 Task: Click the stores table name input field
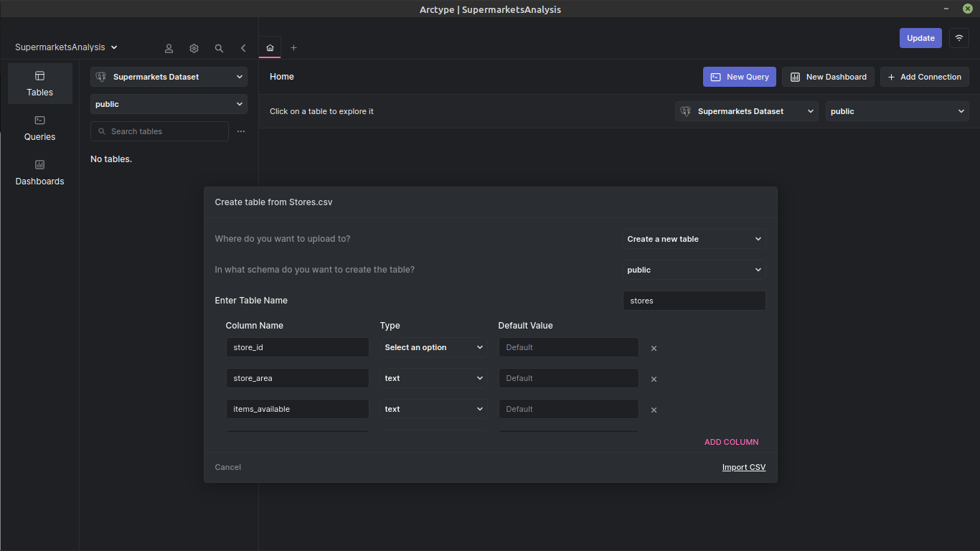[x=694, y=300]
